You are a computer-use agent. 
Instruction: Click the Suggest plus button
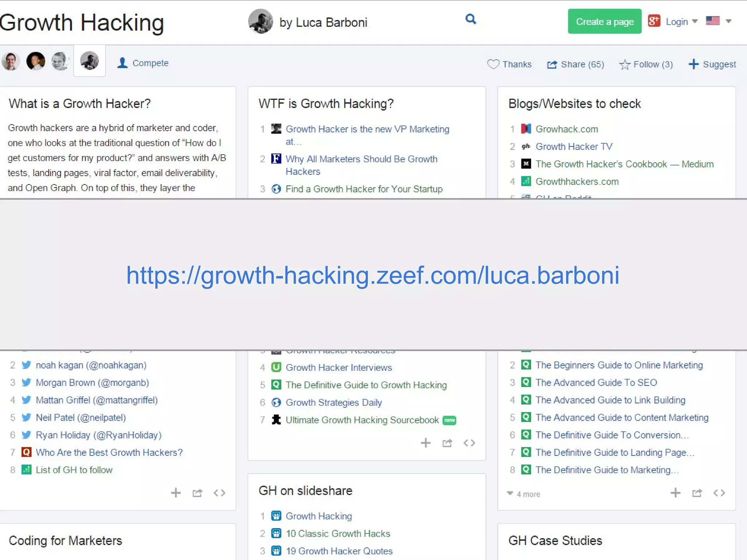[712, 64]
